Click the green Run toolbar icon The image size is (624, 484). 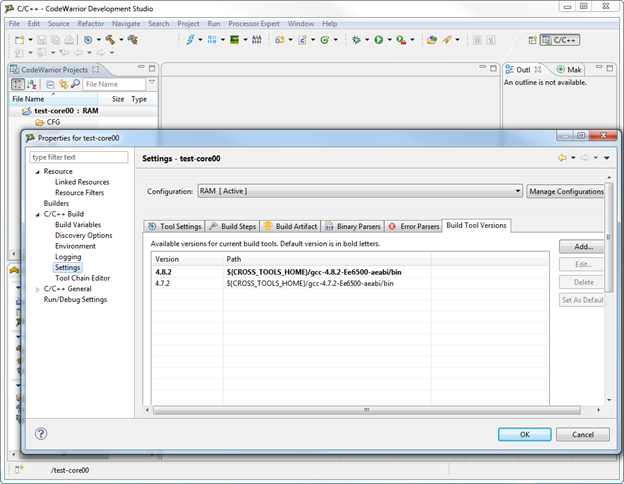(x=378, y=40)
